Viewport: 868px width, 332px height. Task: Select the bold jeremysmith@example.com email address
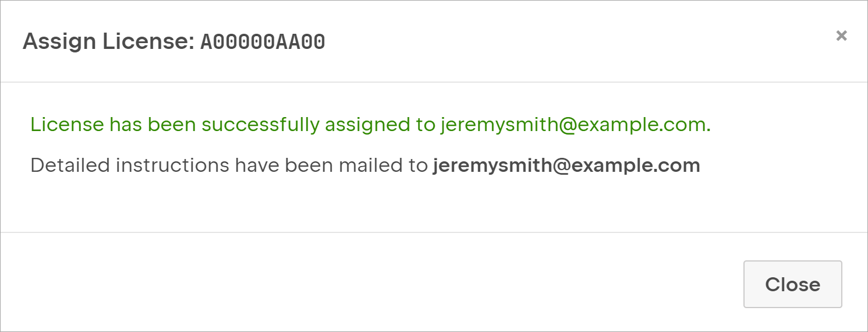point(566,165)
